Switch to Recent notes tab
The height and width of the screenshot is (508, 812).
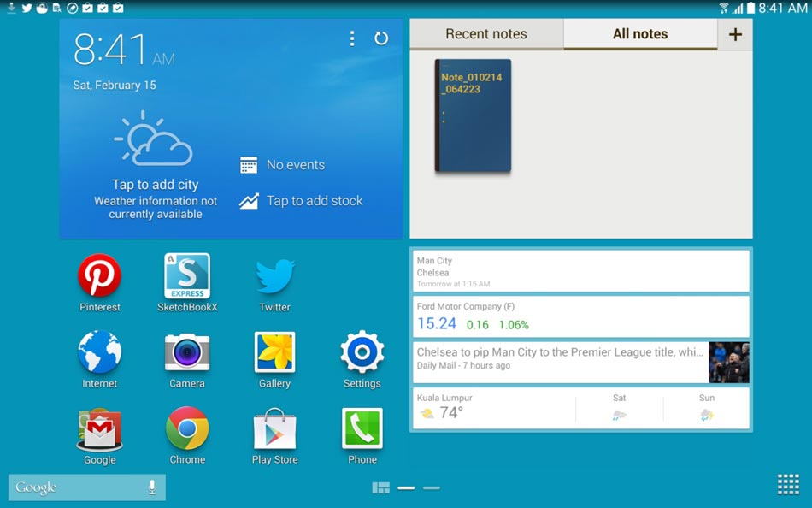[486, 34]
